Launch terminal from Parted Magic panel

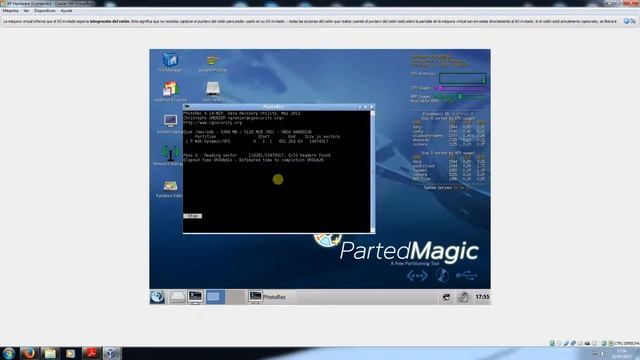(x=195, y=297)
